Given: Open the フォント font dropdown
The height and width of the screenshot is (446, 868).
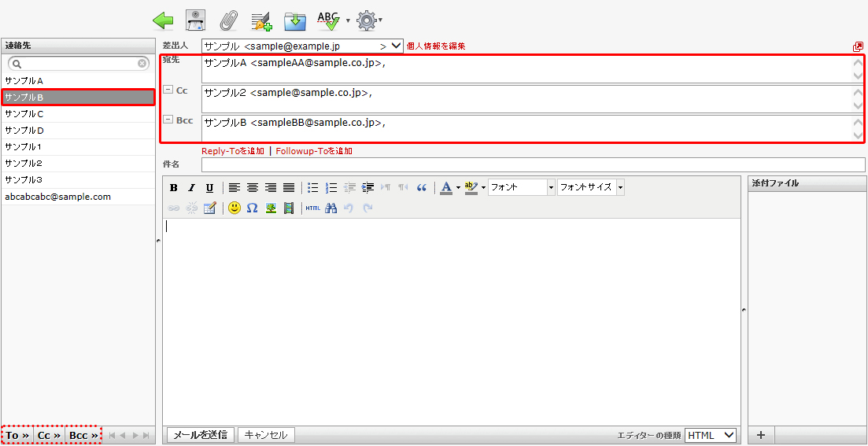Looking at the screenshot, I should pos(522,187).
